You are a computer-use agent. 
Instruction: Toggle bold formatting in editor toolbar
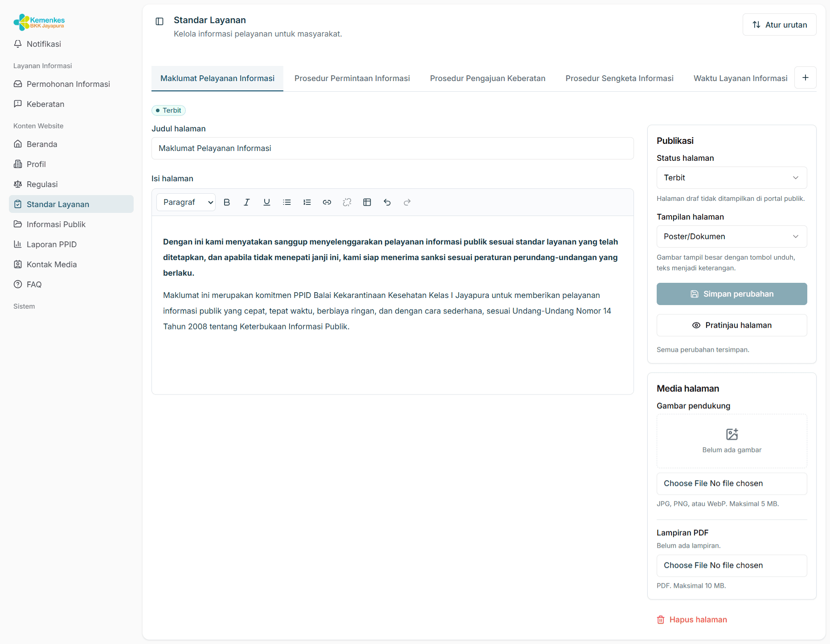(x=227, y=202)
